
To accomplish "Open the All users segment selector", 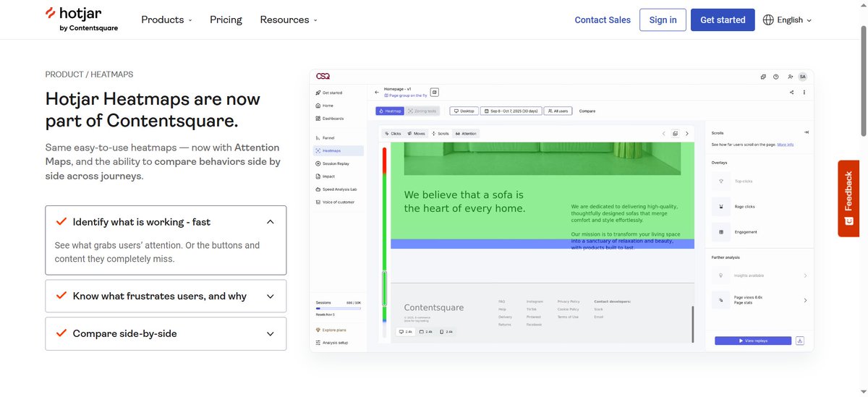I will point(557,111).
